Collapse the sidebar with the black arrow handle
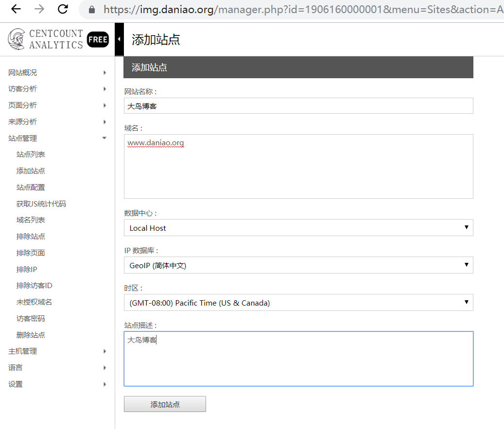 [x=119, y=39]
